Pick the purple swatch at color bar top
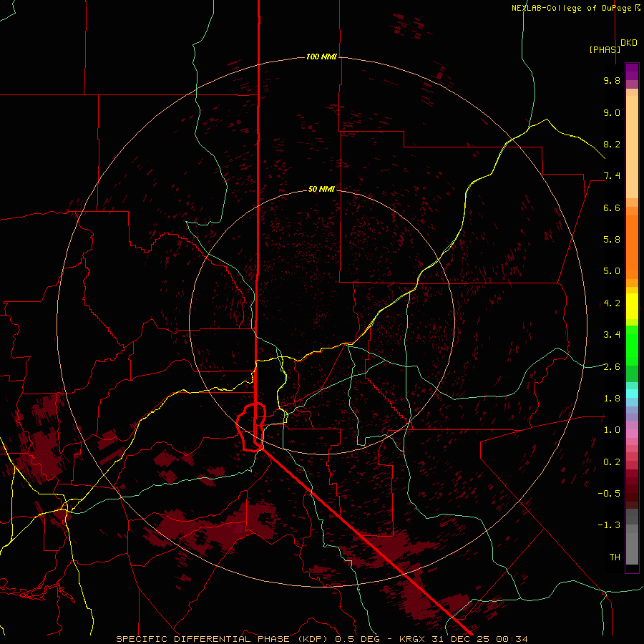Viewport: 644px width, 644px height. [x=632, y=72]
